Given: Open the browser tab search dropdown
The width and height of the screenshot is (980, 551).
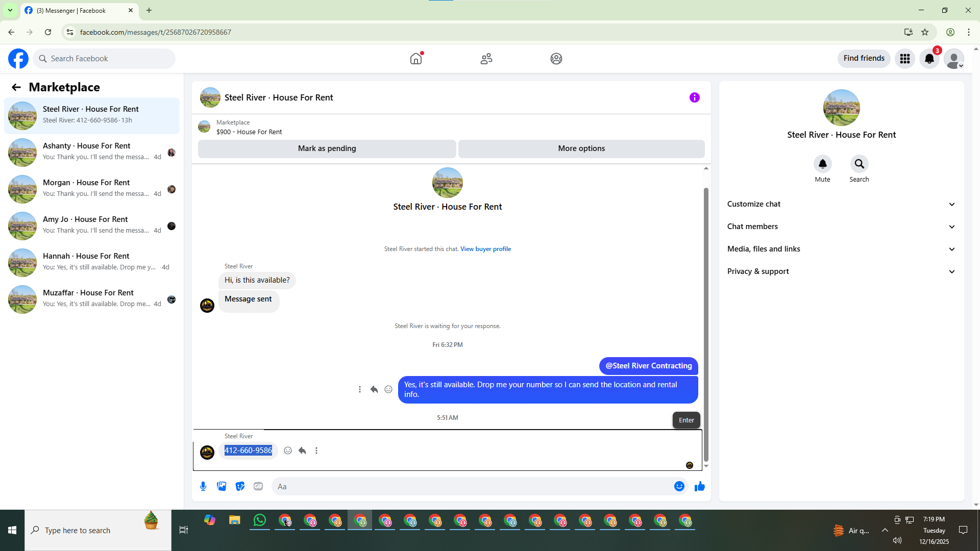Looking at the screenshot, I should pyautogui.click(x=10, y=10).
